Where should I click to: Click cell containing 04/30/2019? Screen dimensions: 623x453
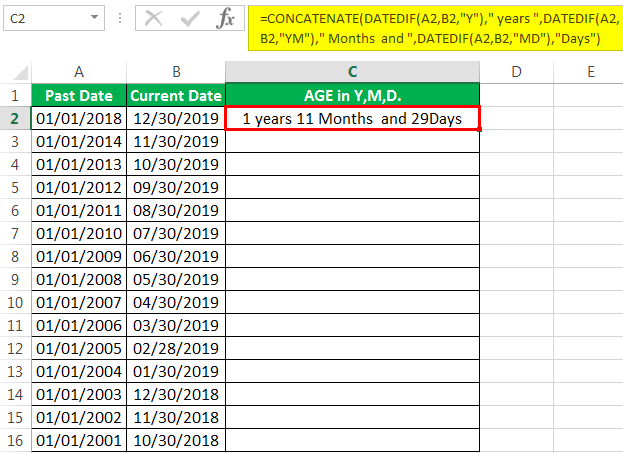[176, 302]
